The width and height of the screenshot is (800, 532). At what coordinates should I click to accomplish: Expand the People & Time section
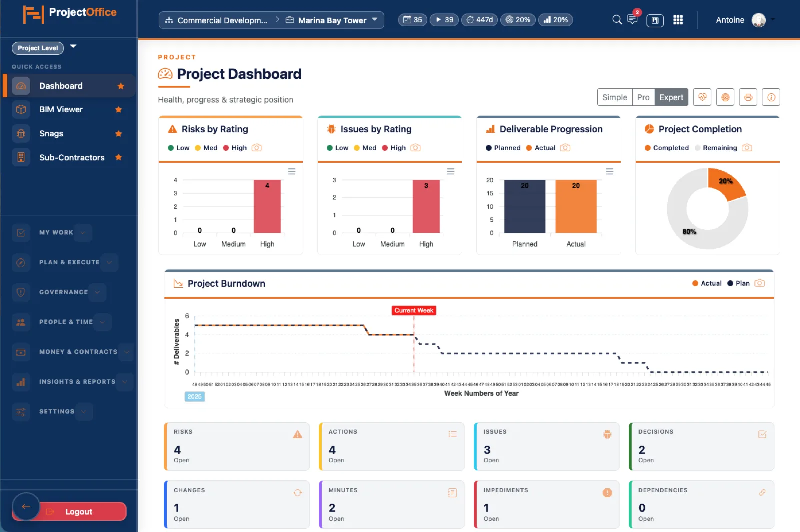coord(102,322)
